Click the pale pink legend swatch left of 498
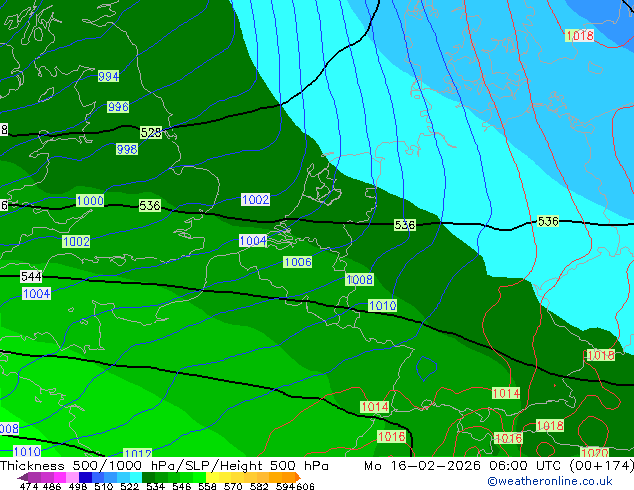The image size is (634, 490). click(72, 477)
